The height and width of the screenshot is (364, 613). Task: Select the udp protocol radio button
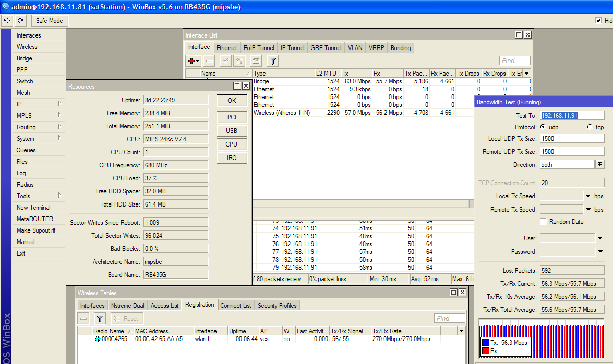tap(543, 127)
